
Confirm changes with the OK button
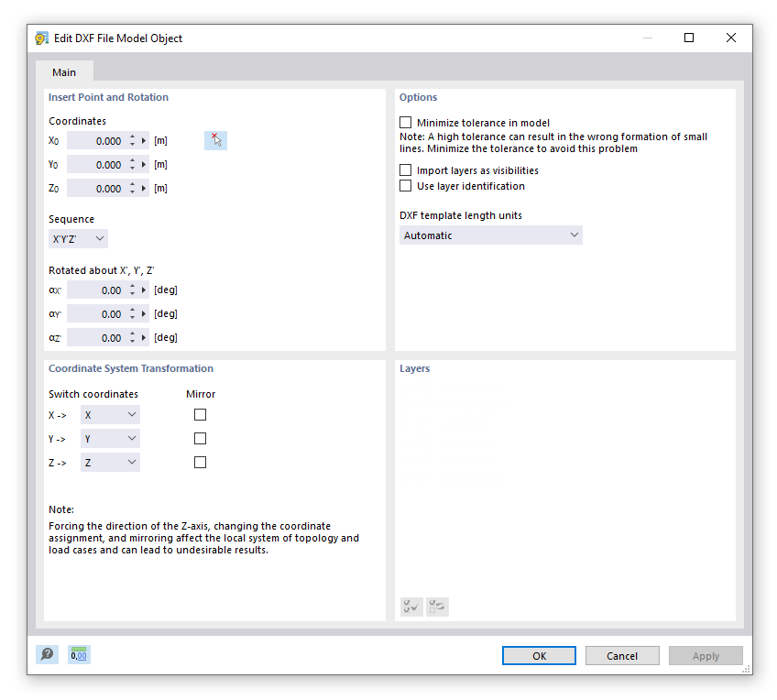click(x=539, y=655)
